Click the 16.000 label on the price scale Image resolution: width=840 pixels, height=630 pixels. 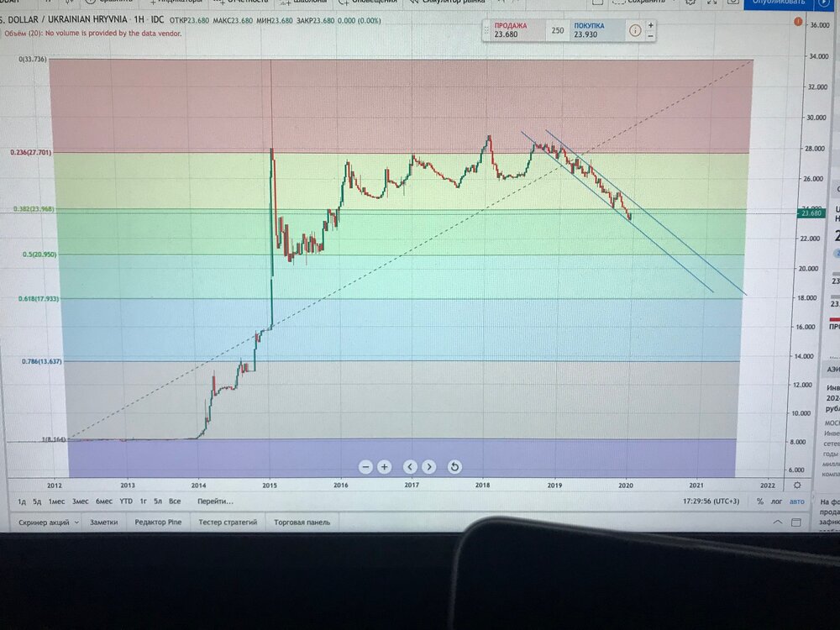[806, 327]
